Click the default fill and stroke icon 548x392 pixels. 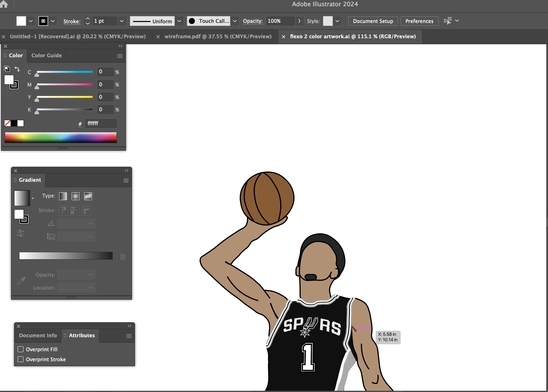pyautogui.click(x=7, y=68)
